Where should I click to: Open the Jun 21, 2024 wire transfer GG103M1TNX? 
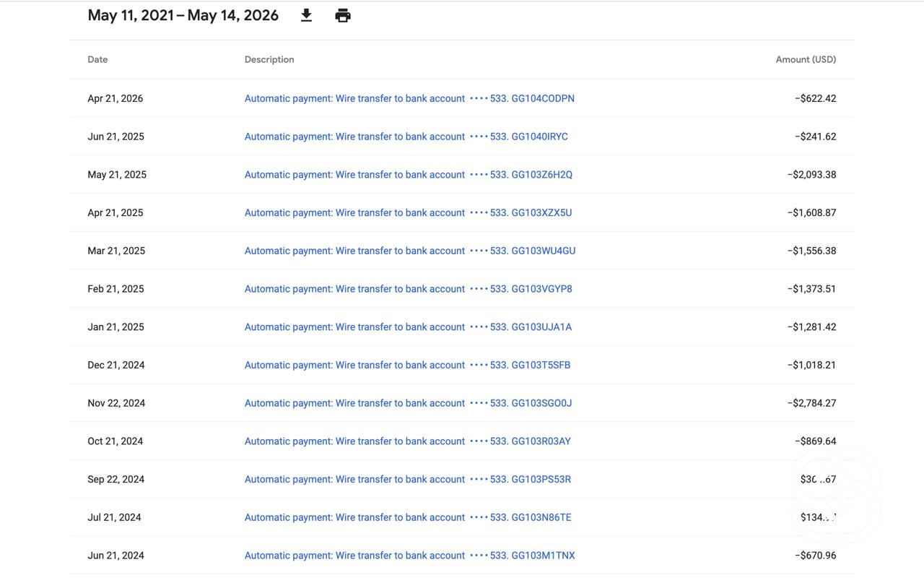click(410, 556)
